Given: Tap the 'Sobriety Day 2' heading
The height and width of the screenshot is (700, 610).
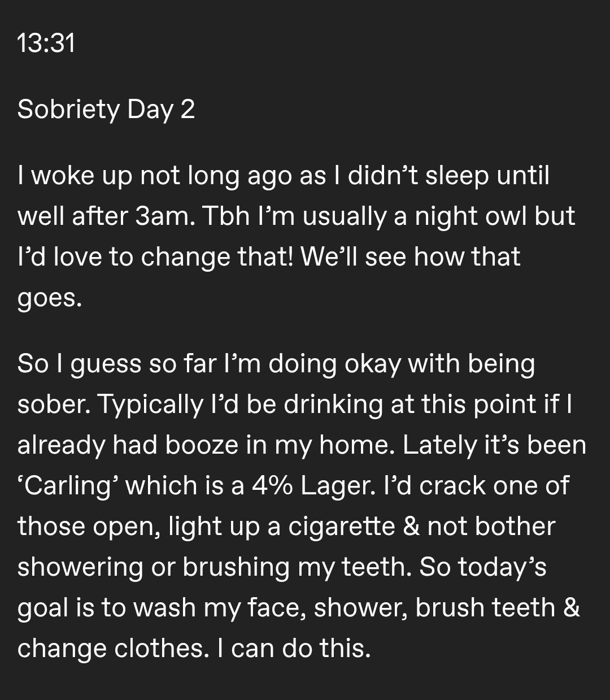Looking at the screenshot, I should [106, 109].
